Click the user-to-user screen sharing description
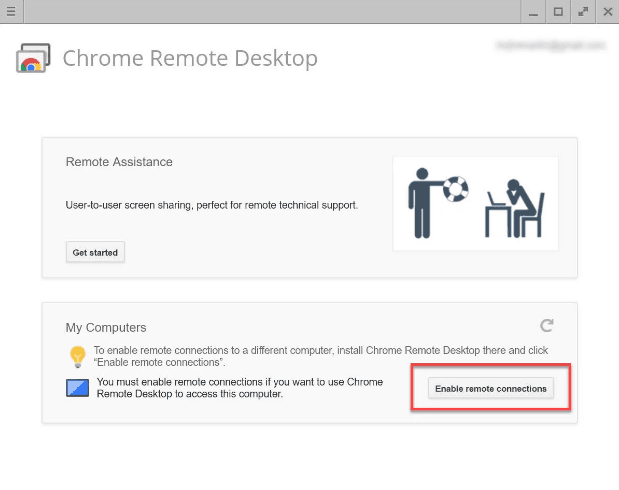This screenshot has width=619, height=490. coord(211,205)
